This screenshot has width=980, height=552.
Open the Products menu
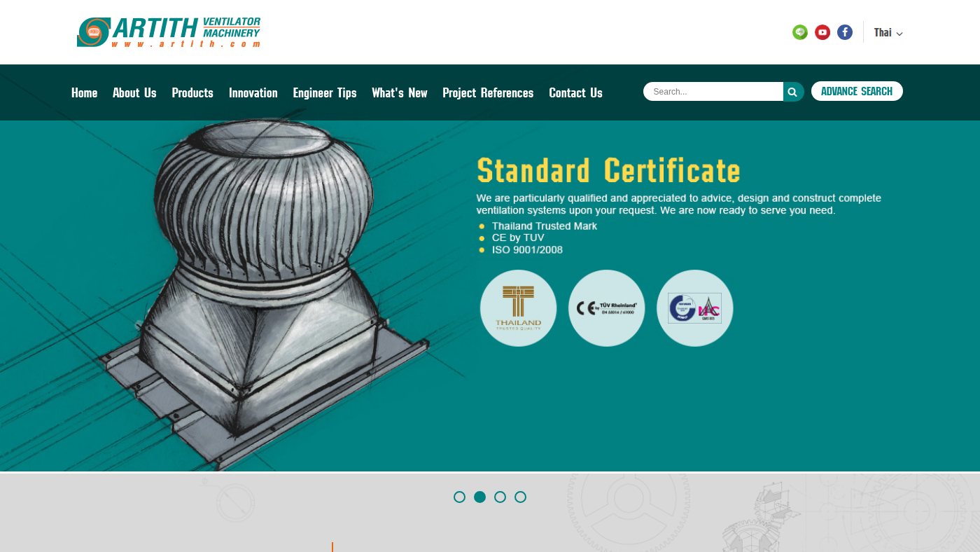point(192,92)
